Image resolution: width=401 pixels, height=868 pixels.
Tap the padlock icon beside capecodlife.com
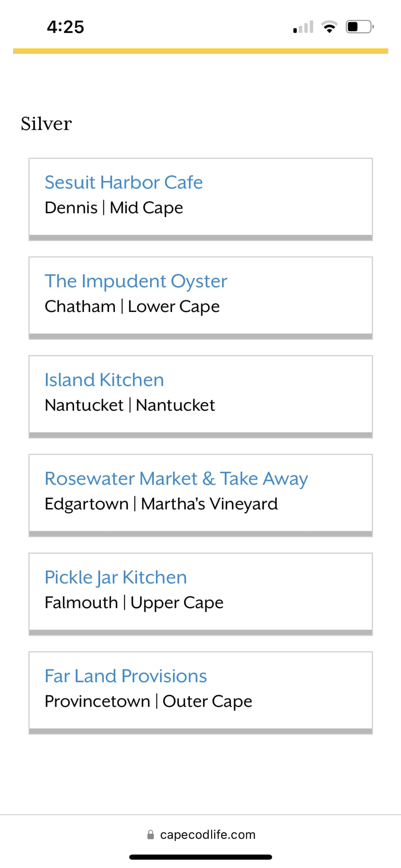pos(150,835)
